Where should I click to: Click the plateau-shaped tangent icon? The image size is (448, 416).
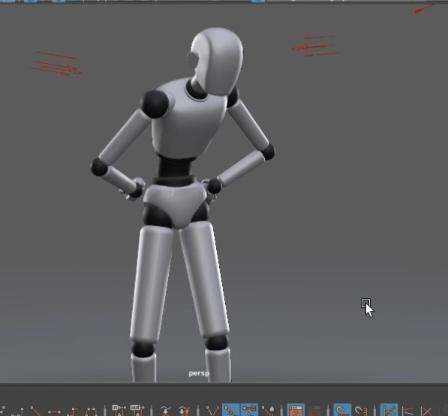coord(91,411)
